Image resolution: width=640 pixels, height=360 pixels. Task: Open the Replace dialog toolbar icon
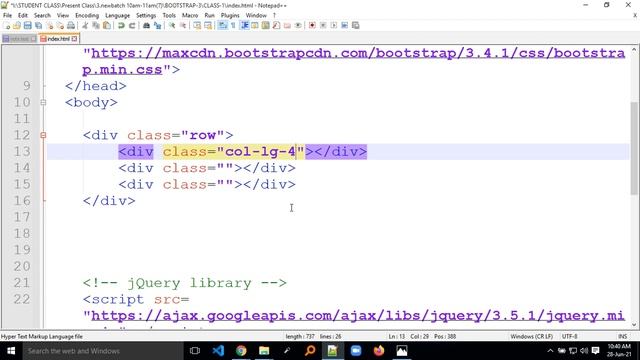click(157, 25)
